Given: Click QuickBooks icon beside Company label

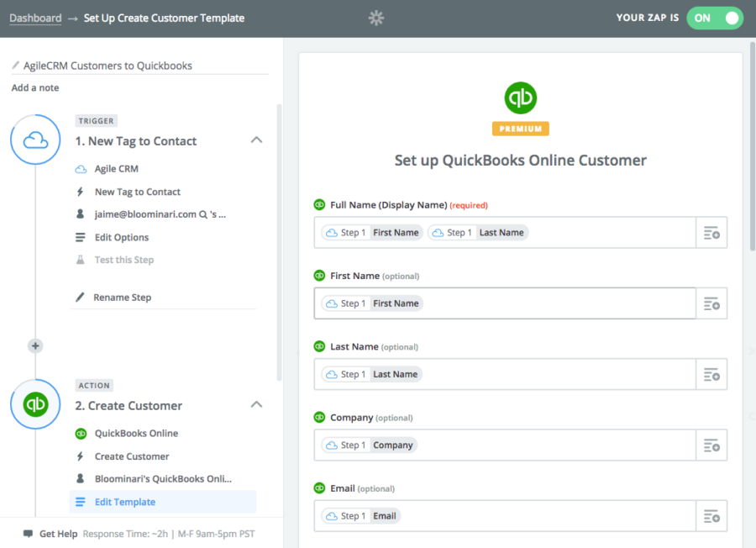Looking at the screenshot, I should [319, 417].
